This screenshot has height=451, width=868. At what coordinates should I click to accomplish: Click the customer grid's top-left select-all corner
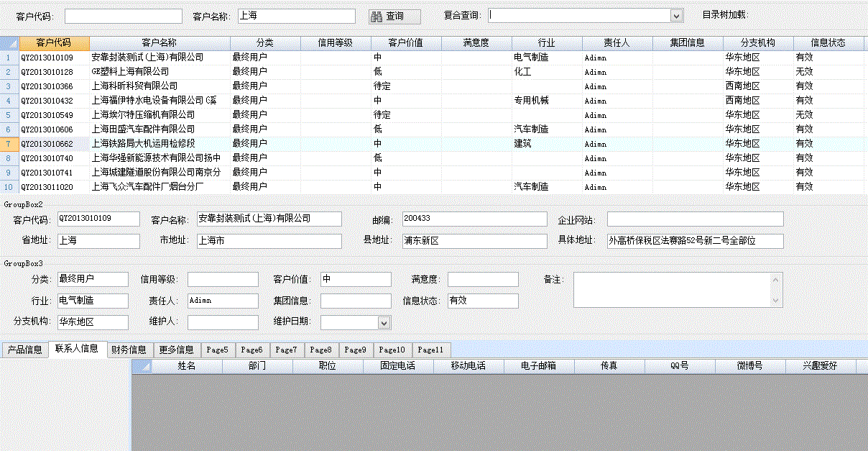9,43
